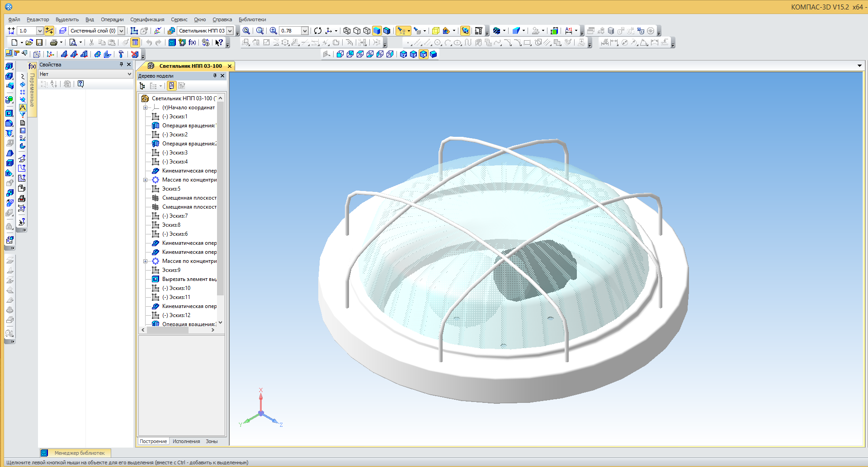
Task: Open the variables f(x) toolbar icon
Action: (x=193, y=42)
